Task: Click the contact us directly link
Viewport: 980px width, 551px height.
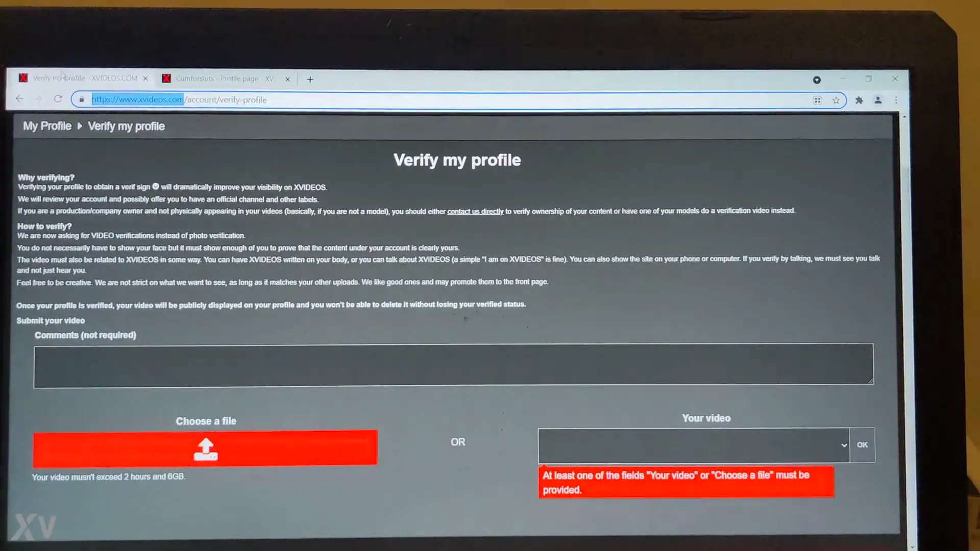Action: click(475, 211)
